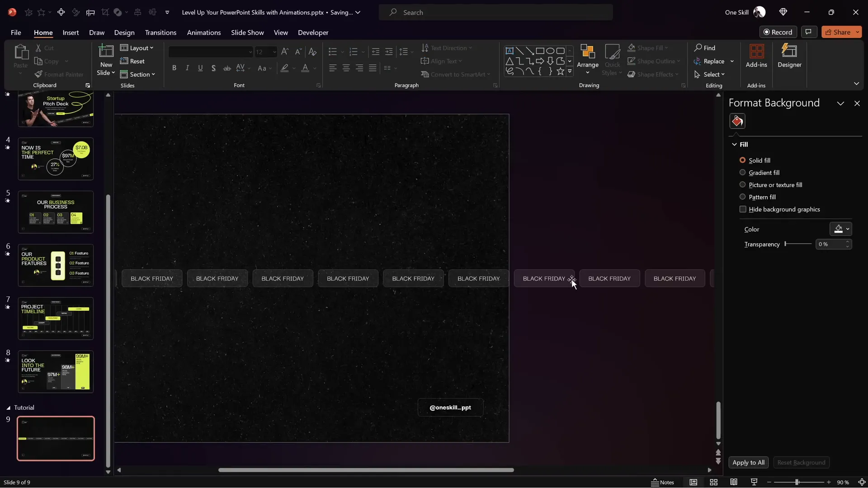This screenshot has height=488, width=868.
Task: Select the Oval shape in gallery
Action: click(x=550, y=51)
